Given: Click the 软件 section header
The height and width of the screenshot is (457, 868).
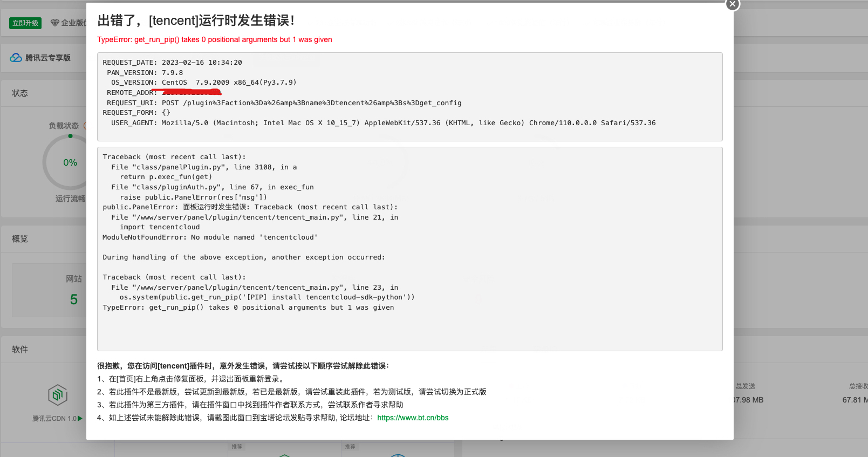Looking at the screenshot, I should 20,350.
